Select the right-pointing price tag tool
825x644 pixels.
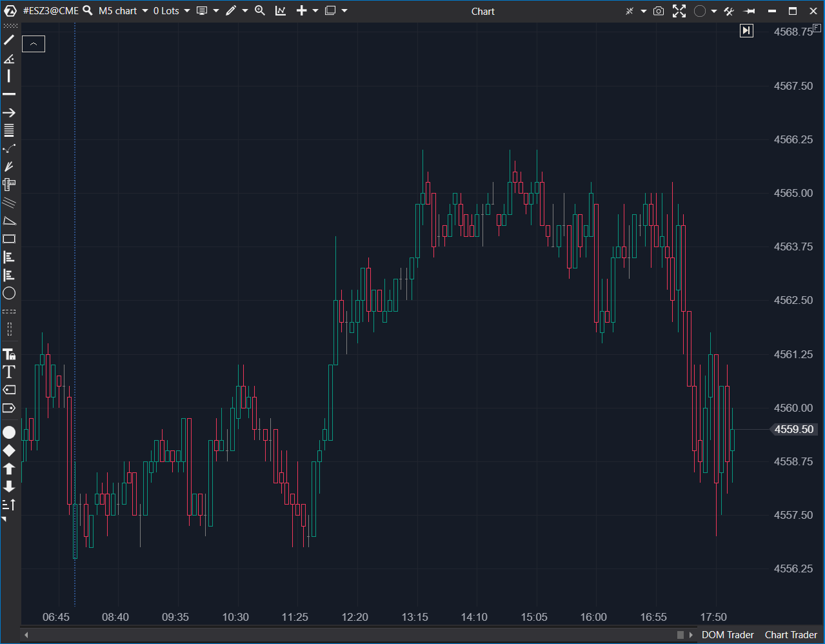click(9, 408)
